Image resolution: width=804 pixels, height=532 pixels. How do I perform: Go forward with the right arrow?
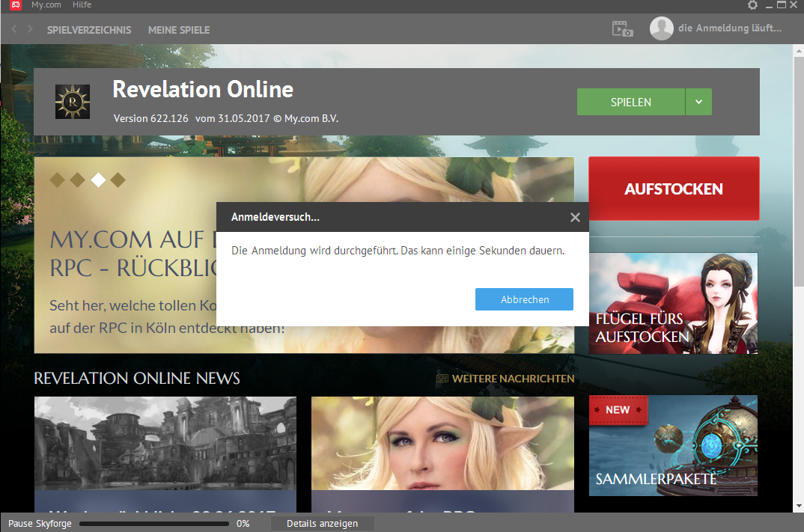(x=30, y=29)
